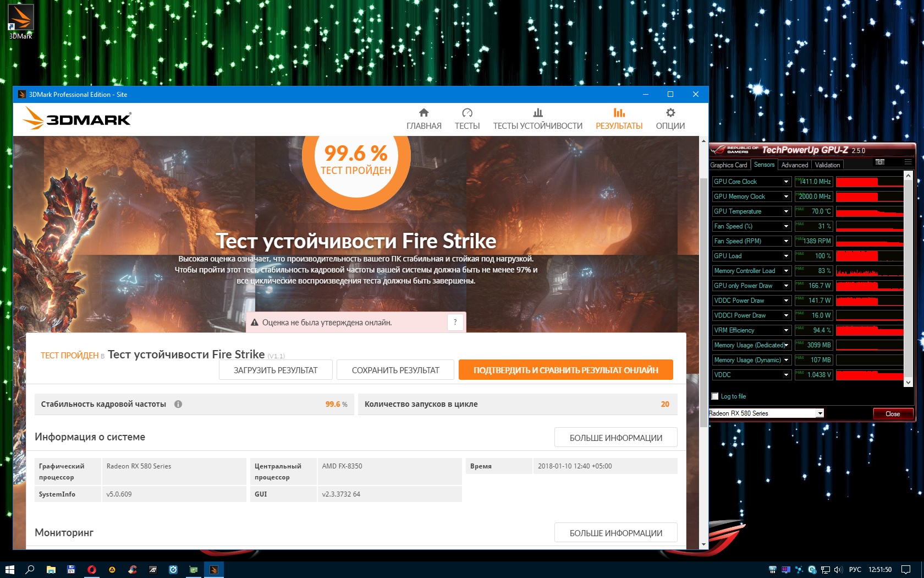Open File Explorer from the taskbar
924x578 pixels.
51,570
